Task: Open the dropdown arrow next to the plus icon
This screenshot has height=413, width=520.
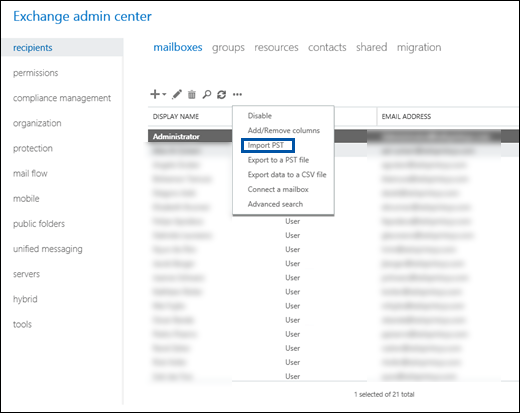Action: point(164,94)
